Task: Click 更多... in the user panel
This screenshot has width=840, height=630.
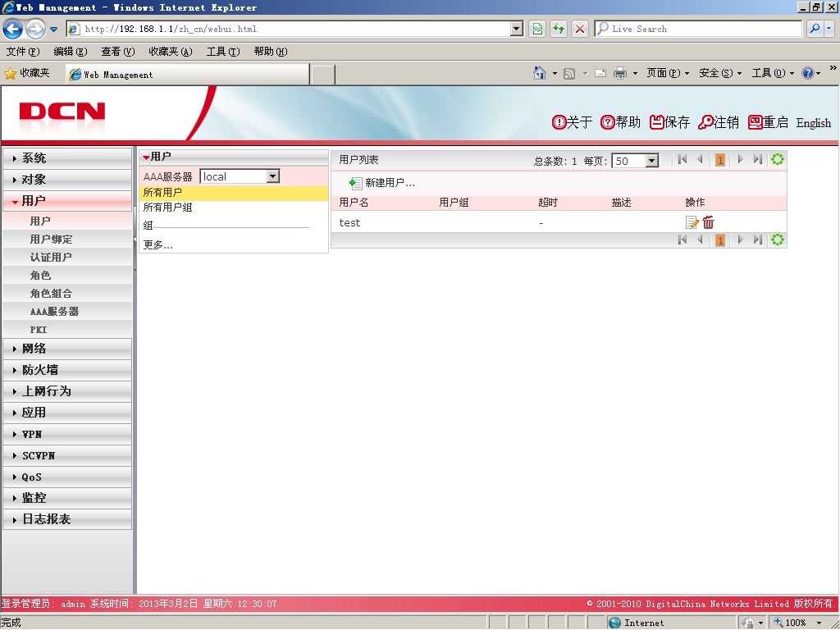Action: [158, 244]
